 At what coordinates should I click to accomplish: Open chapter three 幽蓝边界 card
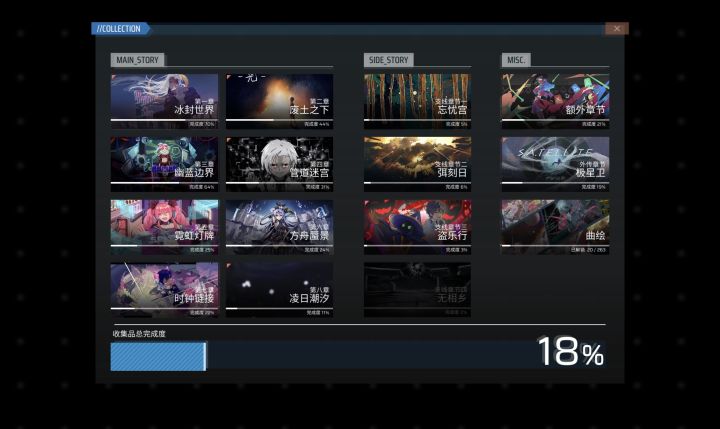click(164, 164)
